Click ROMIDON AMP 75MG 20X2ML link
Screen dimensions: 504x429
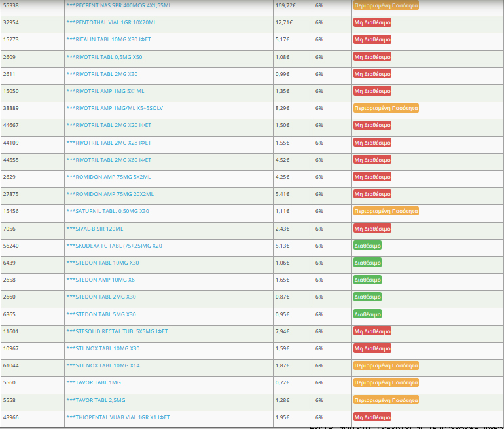coord(110,194)
